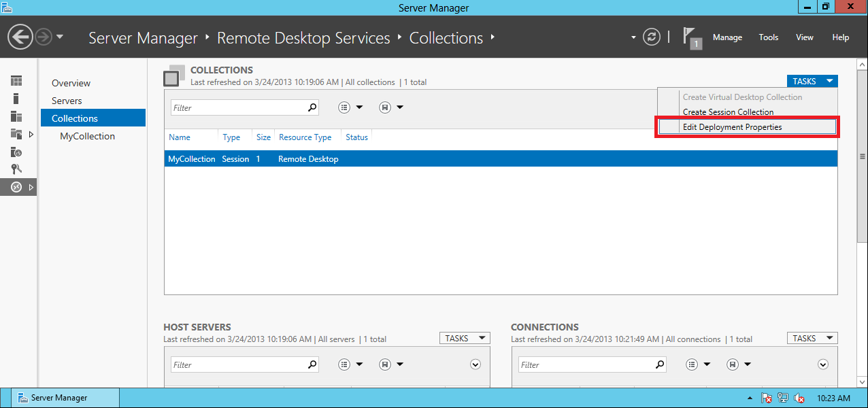This screenshot has width=868, height=408.
Task: Show hidden tray icons arrow
Action: tap(750, 398)
